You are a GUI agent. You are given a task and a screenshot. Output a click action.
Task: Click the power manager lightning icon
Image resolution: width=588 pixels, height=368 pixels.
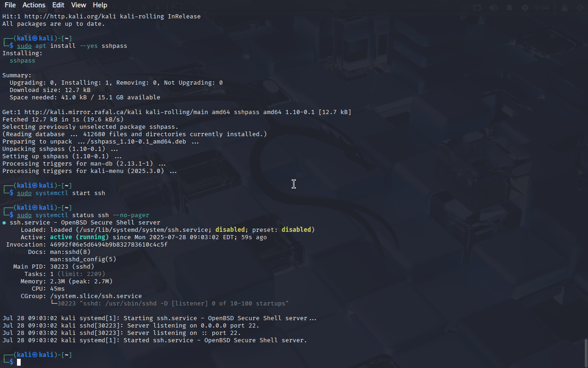pos(525,8)
